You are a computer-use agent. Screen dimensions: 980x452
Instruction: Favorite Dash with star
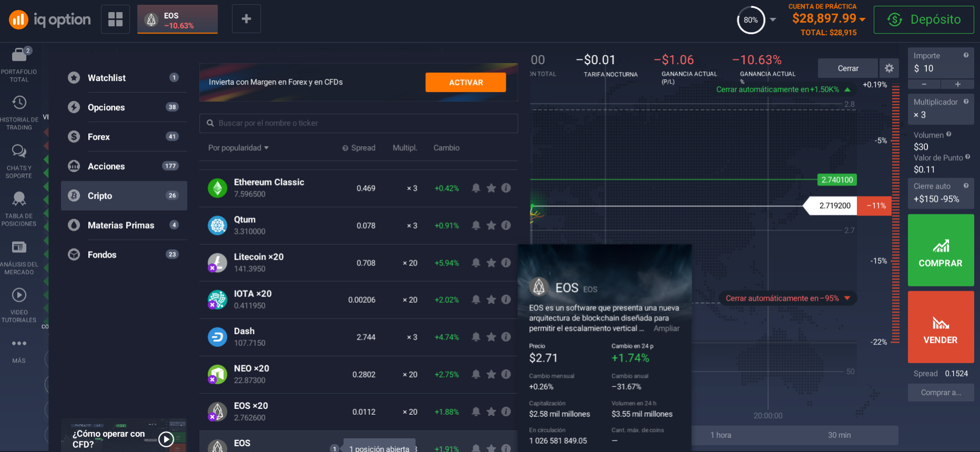pyautogui.click(x=491, y=337)
